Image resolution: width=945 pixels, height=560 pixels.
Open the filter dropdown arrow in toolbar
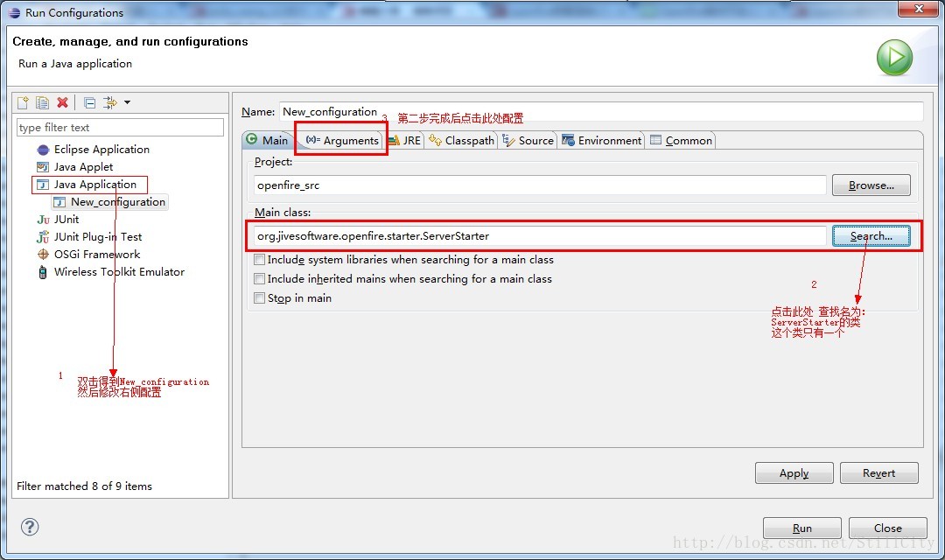(127, 103)
